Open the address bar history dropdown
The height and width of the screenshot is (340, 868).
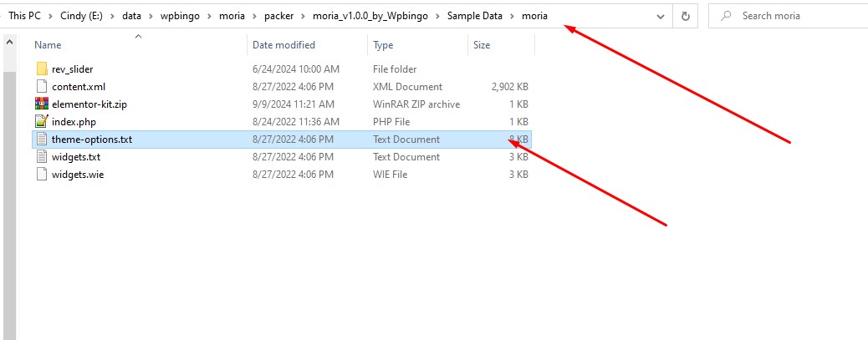click(660, 16)
